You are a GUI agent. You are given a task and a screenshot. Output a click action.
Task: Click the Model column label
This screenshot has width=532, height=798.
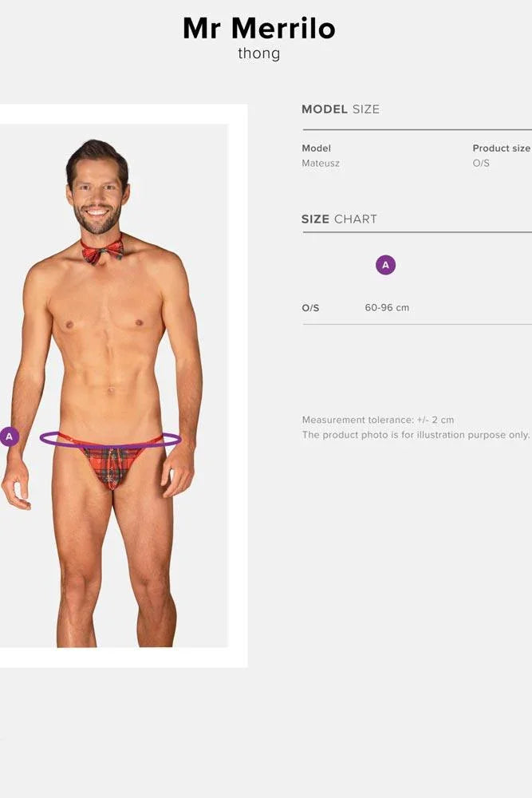click(x=317, y=148)
